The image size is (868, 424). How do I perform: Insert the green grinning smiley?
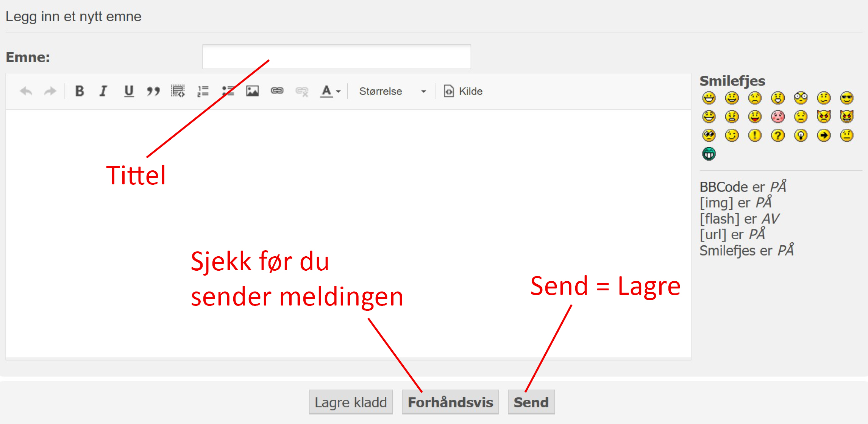coord(709,154)
